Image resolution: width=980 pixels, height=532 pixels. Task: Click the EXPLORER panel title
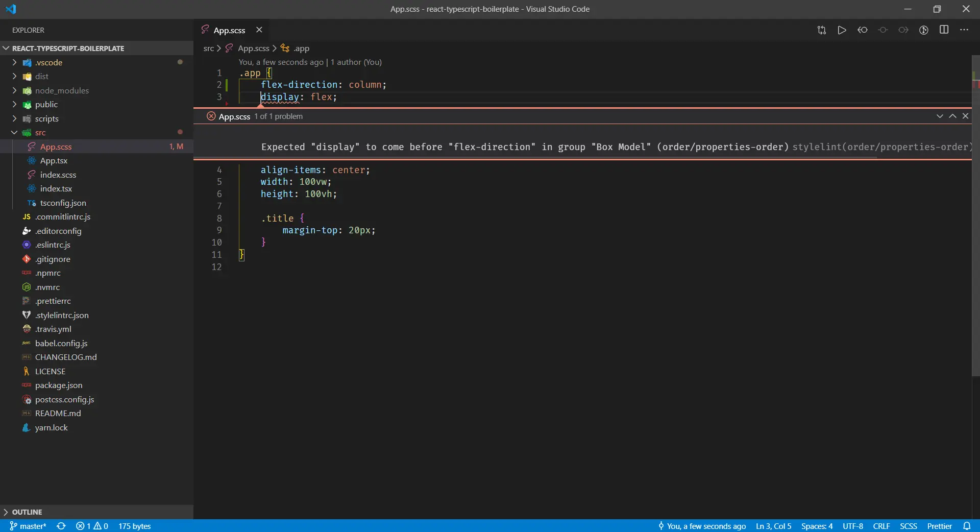click(28, 30)
